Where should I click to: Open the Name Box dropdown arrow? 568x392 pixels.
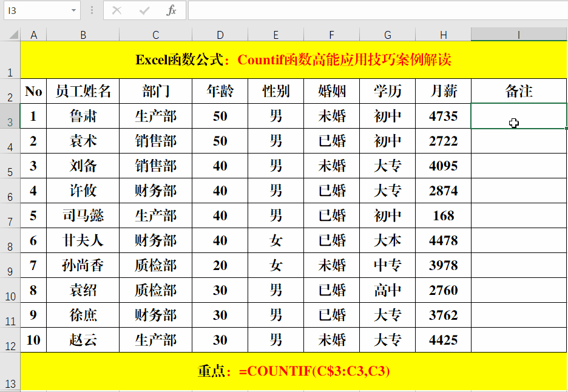click(73, 10)
